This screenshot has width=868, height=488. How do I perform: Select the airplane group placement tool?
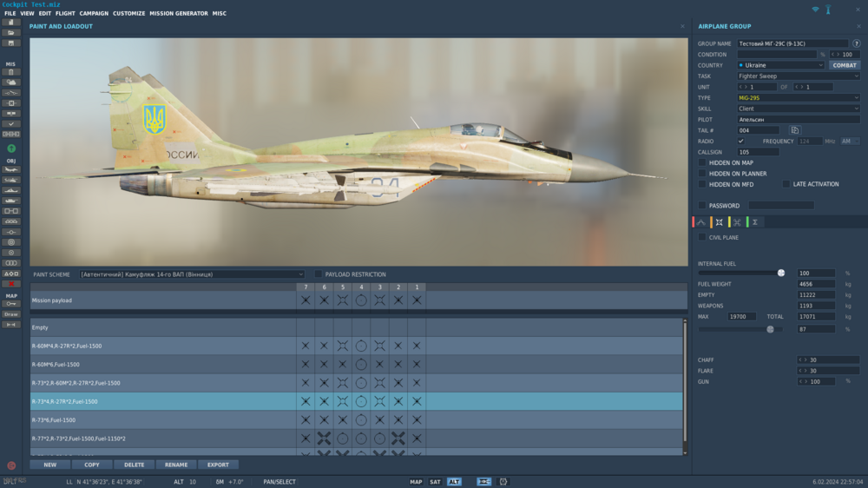tap(11, 169)
